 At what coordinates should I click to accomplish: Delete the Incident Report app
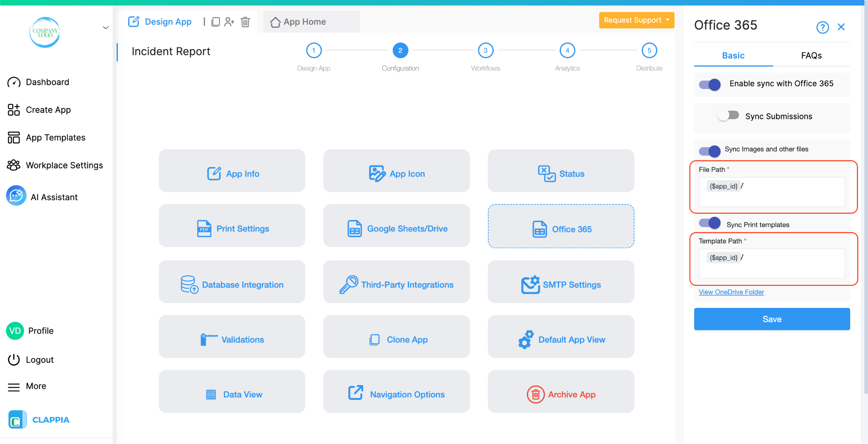[245, 22]
